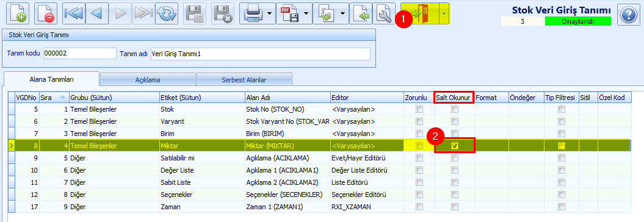
Task: Click the Tanım kodu input field
Action: pos(80,54)
